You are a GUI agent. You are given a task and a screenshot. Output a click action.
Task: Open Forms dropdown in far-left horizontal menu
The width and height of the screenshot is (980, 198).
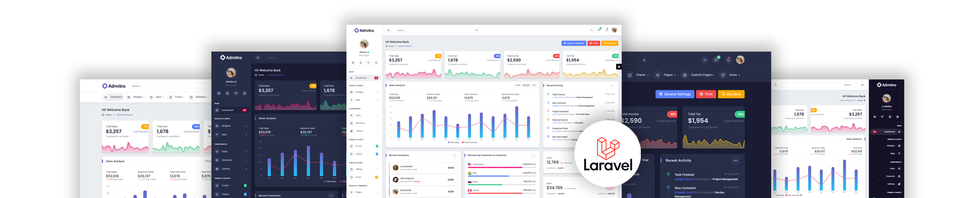coord(176,97)
